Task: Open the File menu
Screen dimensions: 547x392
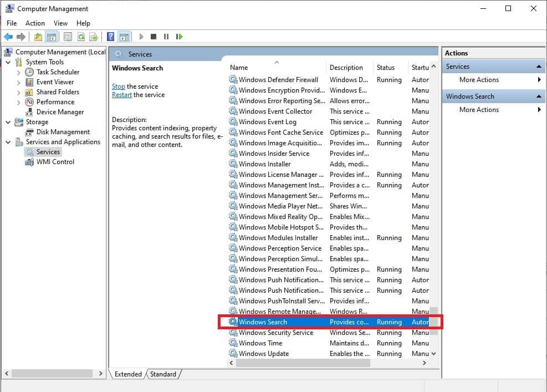Action: tap(12, 23)
